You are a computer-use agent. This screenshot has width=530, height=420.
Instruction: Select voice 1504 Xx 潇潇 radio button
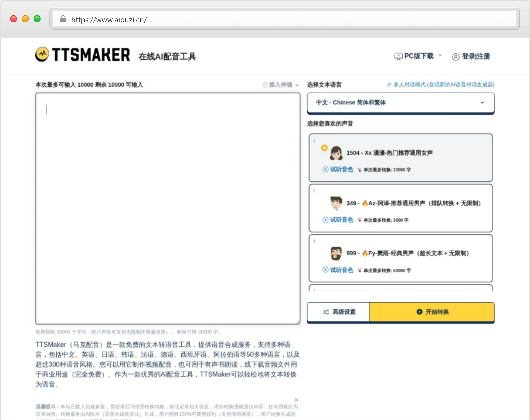click(324, 148)
